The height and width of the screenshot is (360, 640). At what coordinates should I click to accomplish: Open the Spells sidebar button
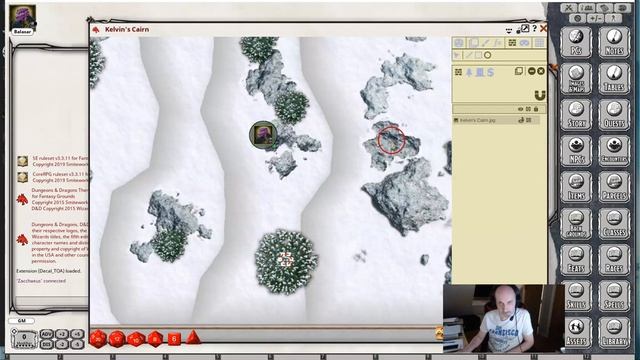click(x=614, y=296)
